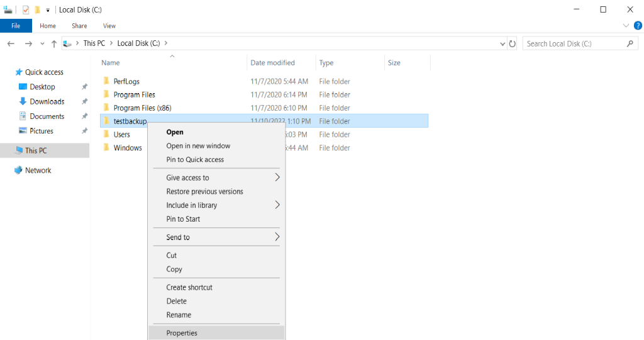Go up one folder level arrow
The height and width of the screenshot is (340, 644).
[54, 43]
